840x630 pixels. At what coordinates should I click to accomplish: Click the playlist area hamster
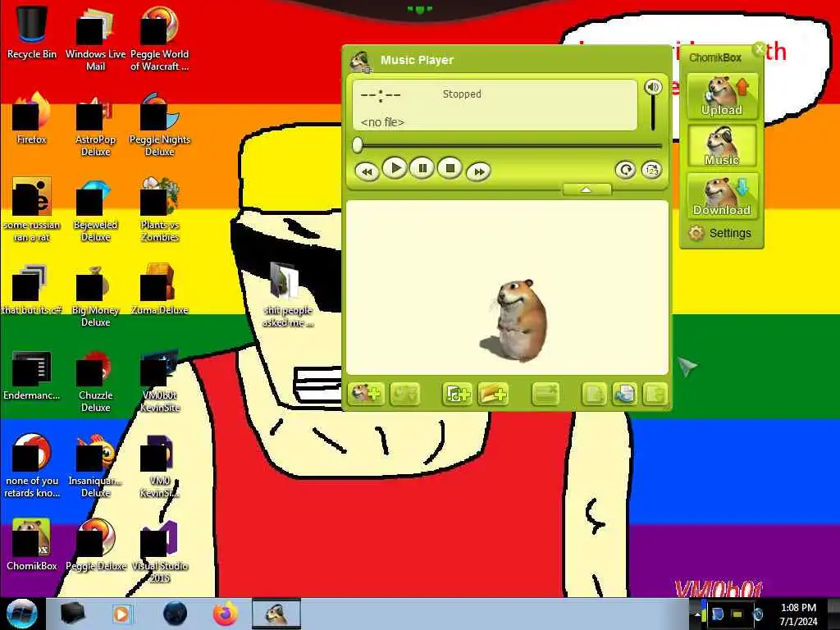515,321
